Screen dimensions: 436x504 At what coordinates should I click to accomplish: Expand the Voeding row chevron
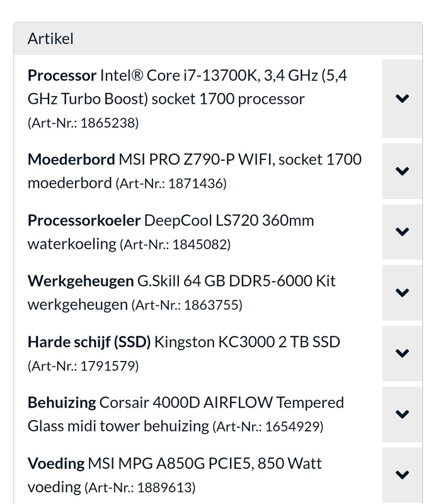pyautogui.click(x=402, y=474)
